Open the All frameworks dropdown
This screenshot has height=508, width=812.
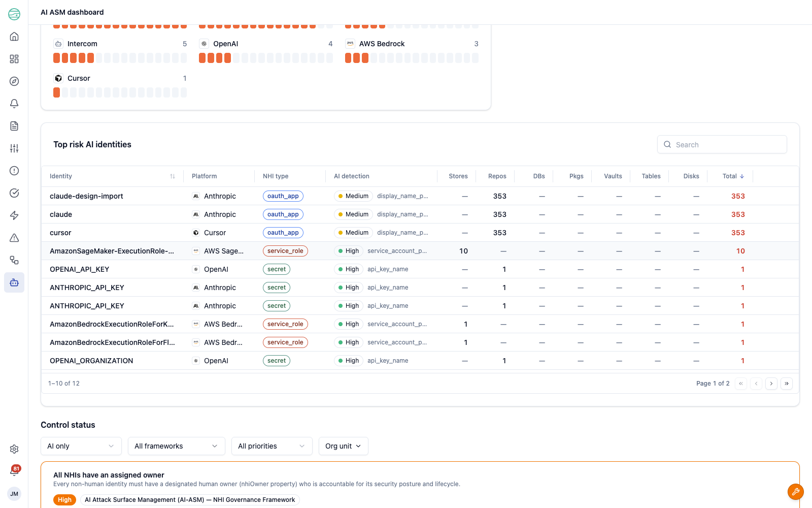177,446
